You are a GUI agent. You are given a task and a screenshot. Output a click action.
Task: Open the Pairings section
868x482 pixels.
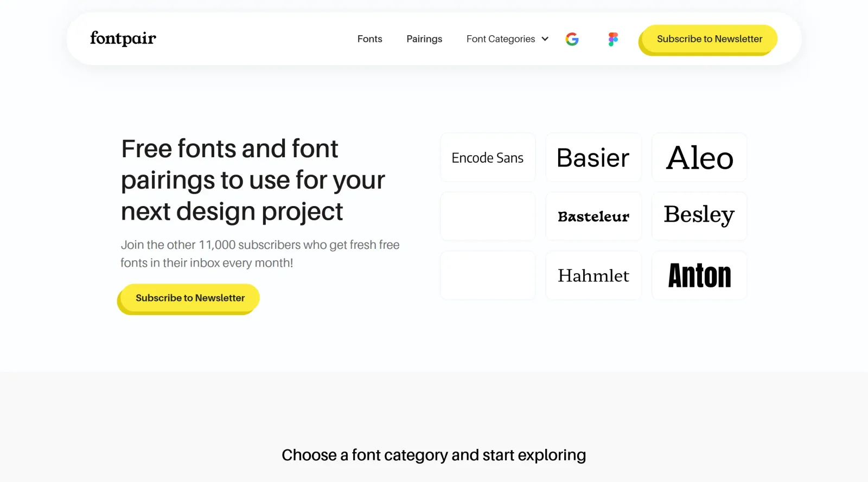pos(424,38)
